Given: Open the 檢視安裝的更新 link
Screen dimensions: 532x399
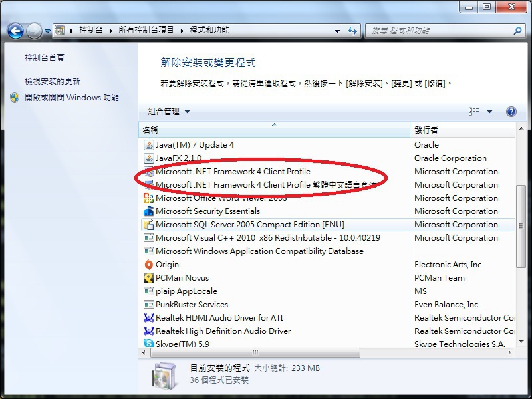Looking at the screenshot, I should 53,82.
